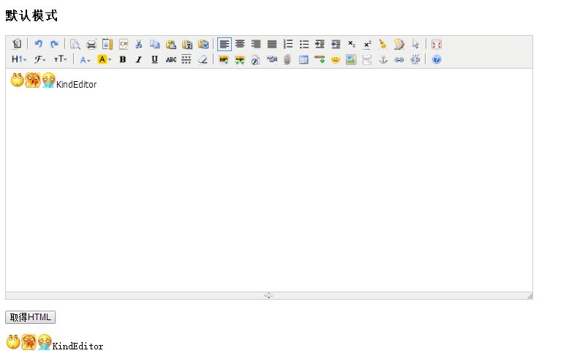The width and height of the screenshot is (588, 364).
Task: Select all content with cursor icon
Action: tap(415, 44)
